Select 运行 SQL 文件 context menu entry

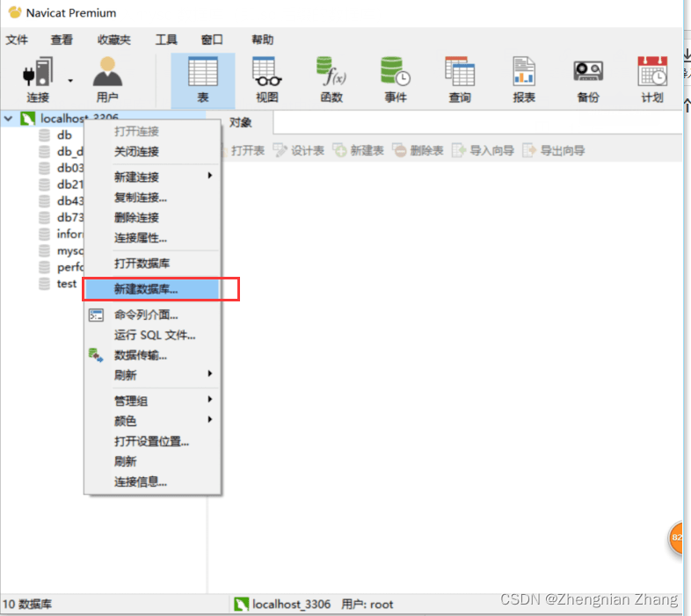(155, 335)
